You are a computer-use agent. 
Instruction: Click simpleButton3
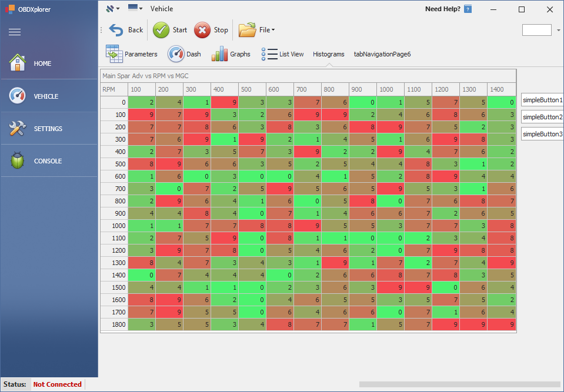coord(542,133)
